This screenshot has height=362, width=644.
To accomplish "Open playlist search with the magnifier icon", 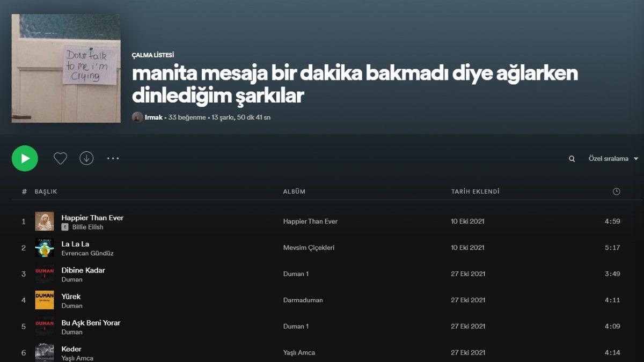I will (x=572, y=158).
